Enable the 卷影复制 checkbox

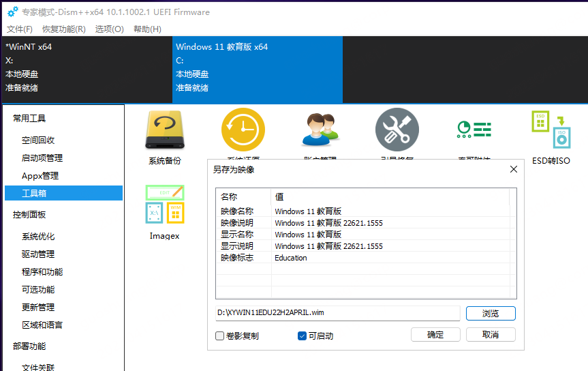[x=220, y=336]
